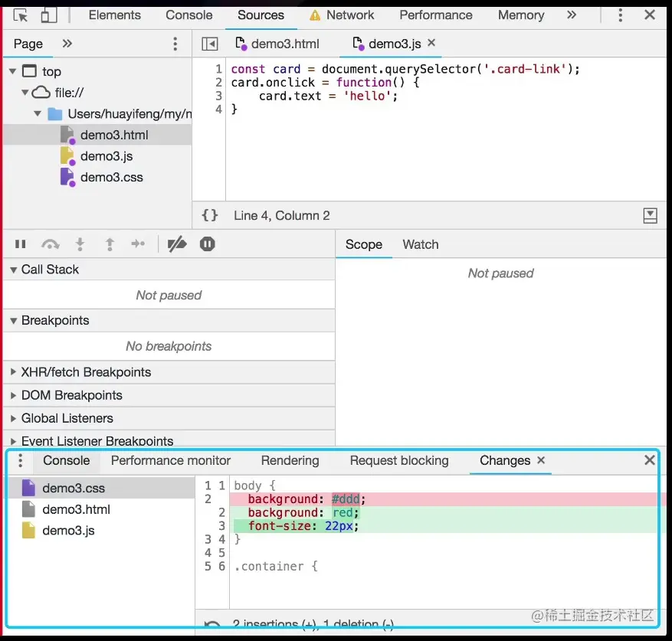Step into the next function call
The height and width of the screenshot is (641, 672).
(80, 244)
